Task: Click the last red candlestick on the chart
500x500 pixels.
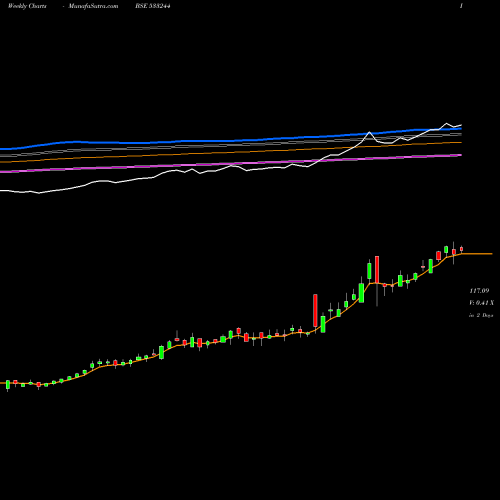Action: click(462, 249)
